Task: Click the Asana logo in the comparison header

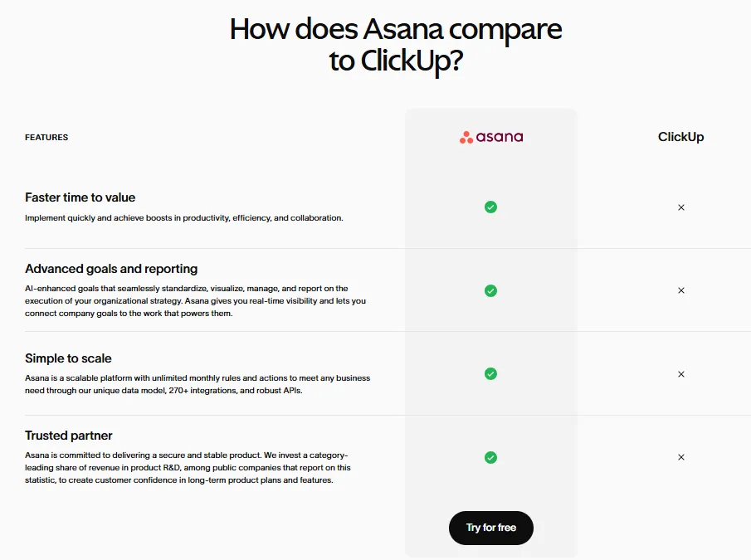Action: (490, 137)
